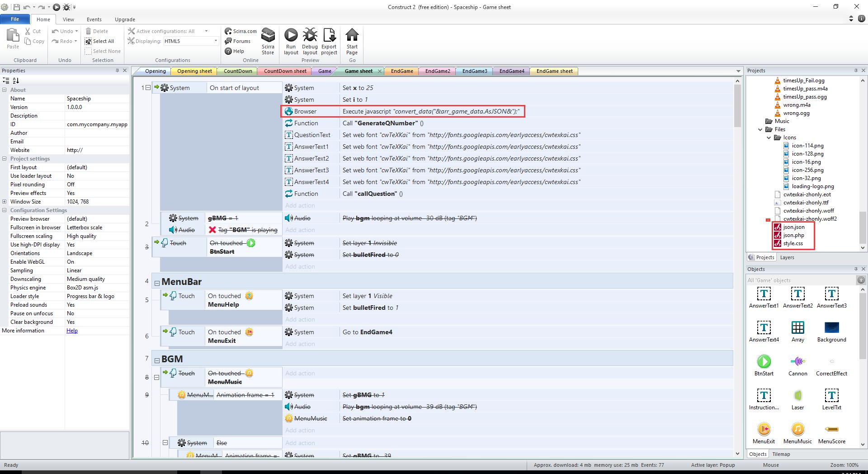Select wrong.ogg in Projects tree
Image resolution: width=868 pixels, height=474 pixels.
click(x=796, y=113)
